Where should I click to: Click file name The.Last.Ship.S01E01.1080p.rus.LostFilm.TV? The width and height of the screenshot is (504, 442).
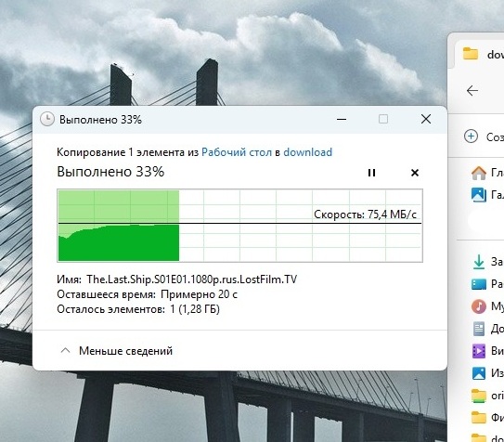coord(191,279)
